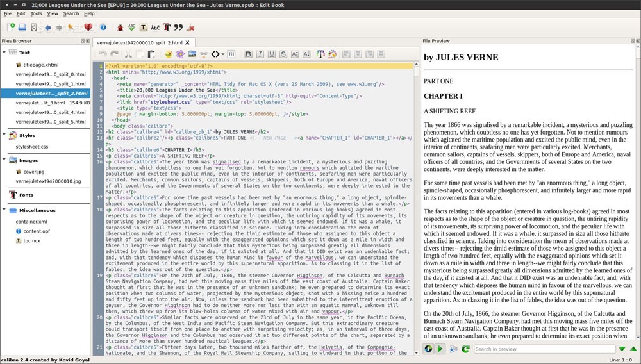Open the Search menu in the menu bar
The image size is (641, 364).
click(x=71, y=13)
